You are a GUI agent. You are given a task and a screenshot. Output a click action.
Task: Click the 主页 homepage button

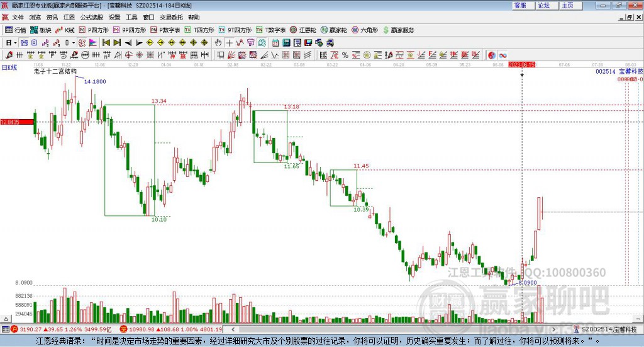(x=571, y=5)
